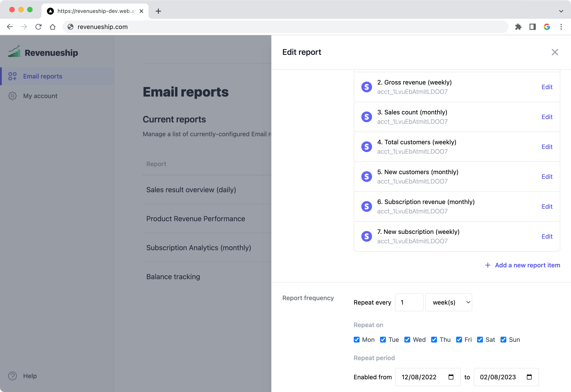Go to Email reports in sidebar
The width and height of the screenshot is (571, 392).
click(43, 76)
